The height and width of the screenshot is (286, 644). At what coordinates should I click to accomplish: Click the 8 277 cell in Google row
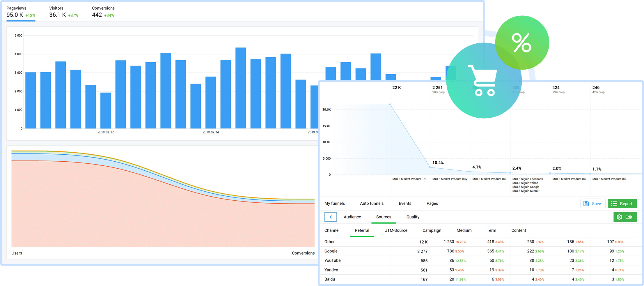[422, 251]
